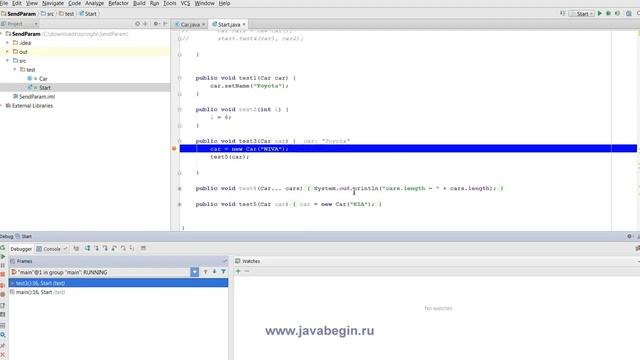Click Run with Coverage icon in top toolbar
Viewport: 640px width, 360px height.
(617, 13)
